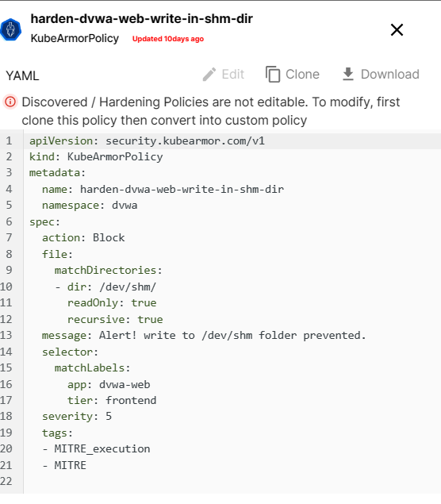Click the Clone copy icon
The width and height of the screenshot is (441, 504).
tap(273, 75)
